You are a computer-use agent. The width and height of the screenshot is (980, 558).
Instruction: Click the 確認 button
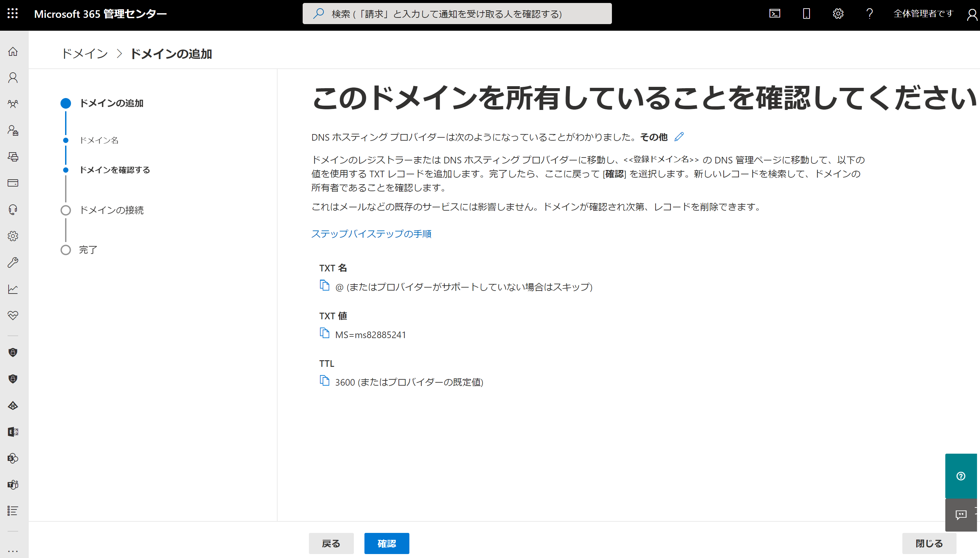click(387, 543)
